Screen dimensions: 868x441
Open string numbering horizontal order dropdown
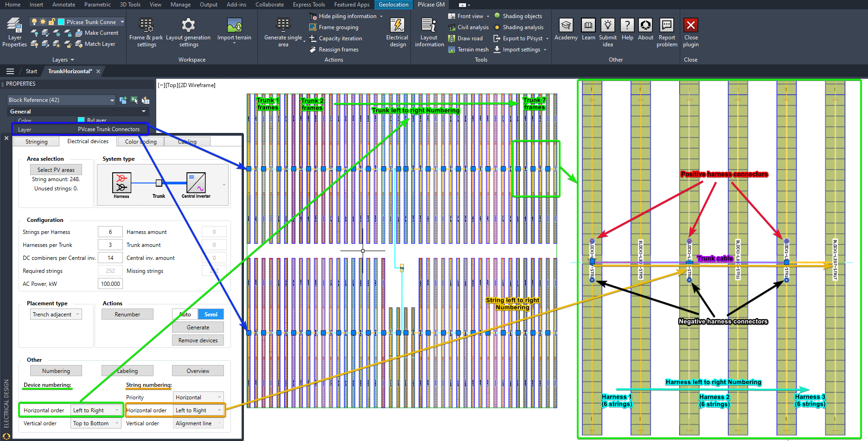click(x=198, y=410)
